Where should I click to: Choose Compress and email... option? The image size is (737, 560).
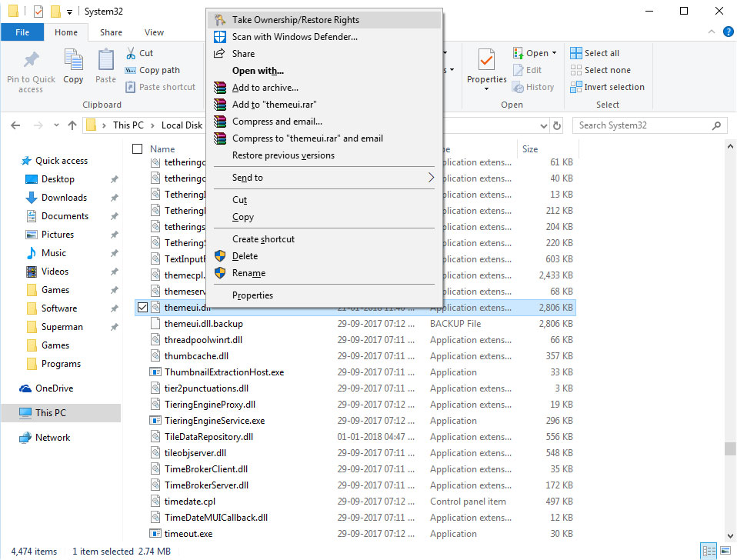click(x=324, y=122)
